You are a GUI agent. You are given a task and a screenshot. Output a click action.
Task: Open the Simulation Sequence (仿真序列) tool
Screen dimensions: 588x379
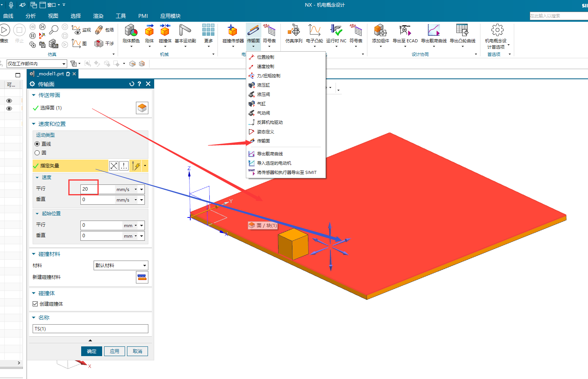(x=294, y=33)
